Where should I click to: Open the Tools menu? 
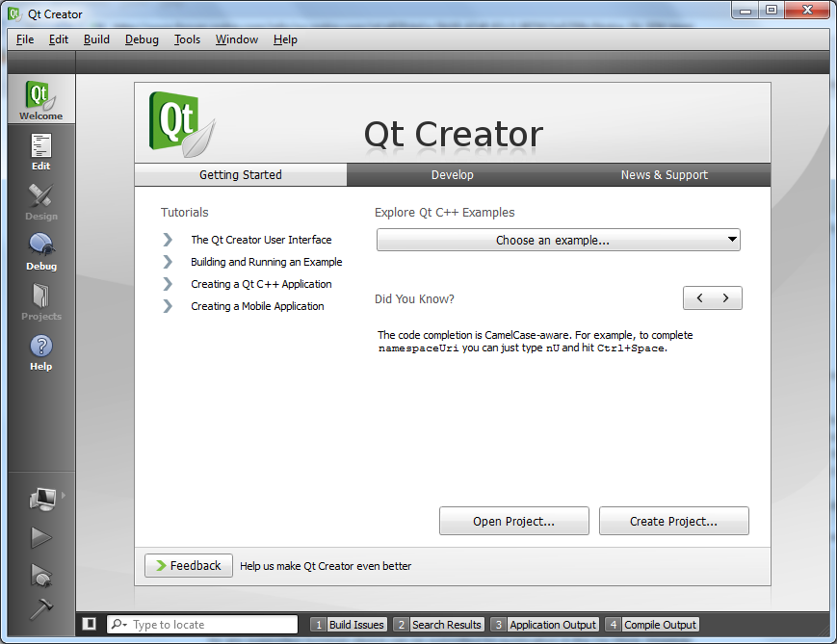[x=187, y=39]
